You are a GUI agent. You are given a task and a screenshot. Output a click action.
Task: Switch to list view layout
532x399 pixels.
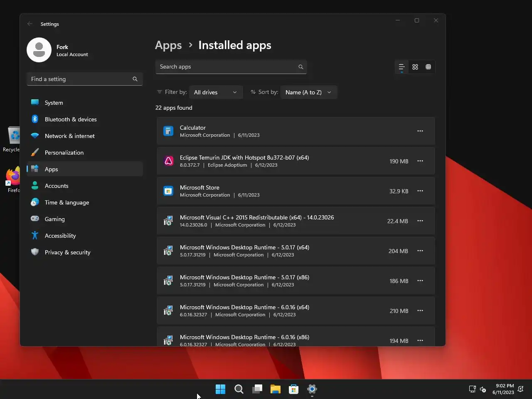402,67
